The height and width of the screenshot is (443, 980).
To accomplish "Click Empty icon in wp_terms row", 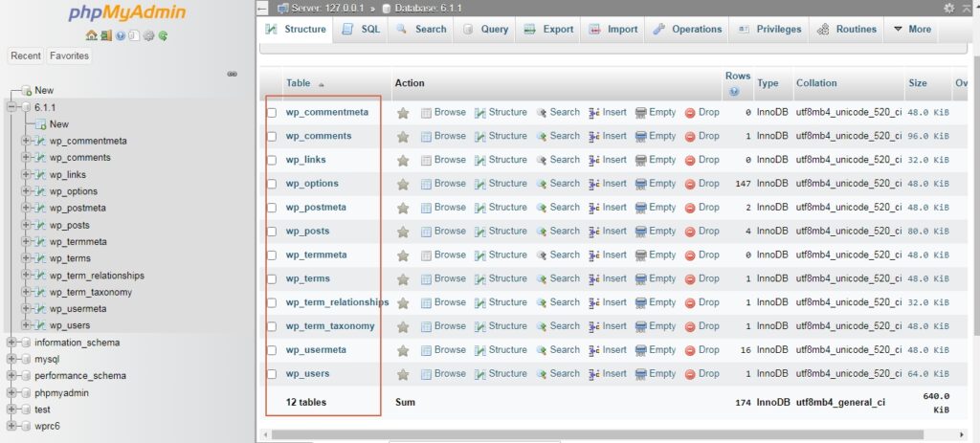I will tap(640, 279).
